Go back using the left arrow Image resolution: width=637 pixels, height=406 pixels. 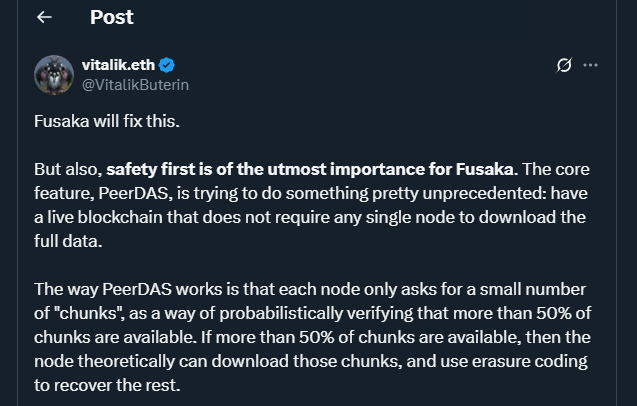44,17
